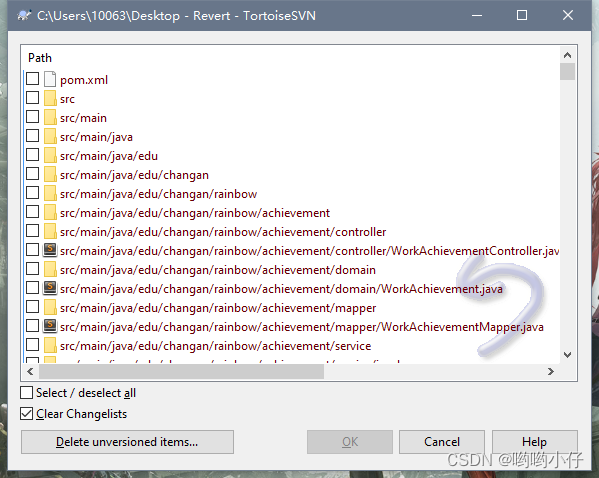Select the pom.xml entry text

click(x=84, y=80)
